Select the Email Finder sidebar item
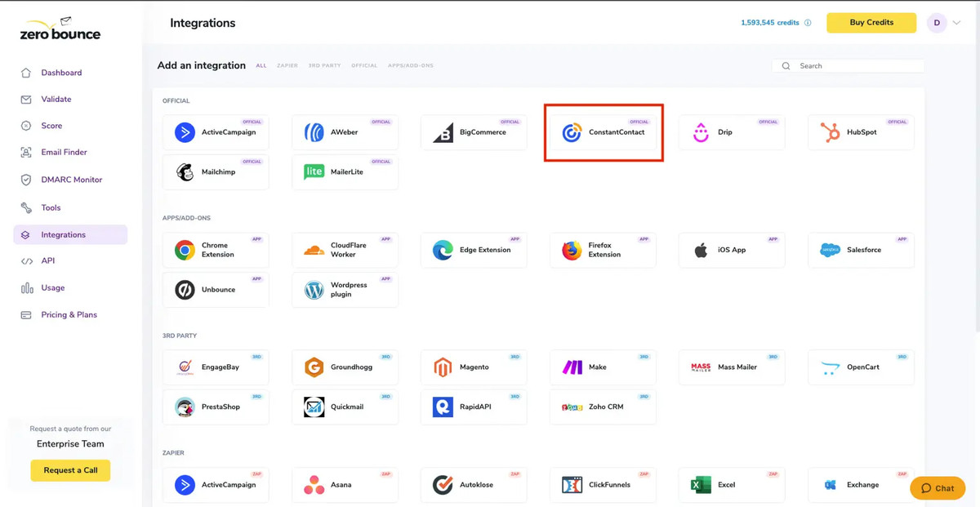 (x=64, y=152)
